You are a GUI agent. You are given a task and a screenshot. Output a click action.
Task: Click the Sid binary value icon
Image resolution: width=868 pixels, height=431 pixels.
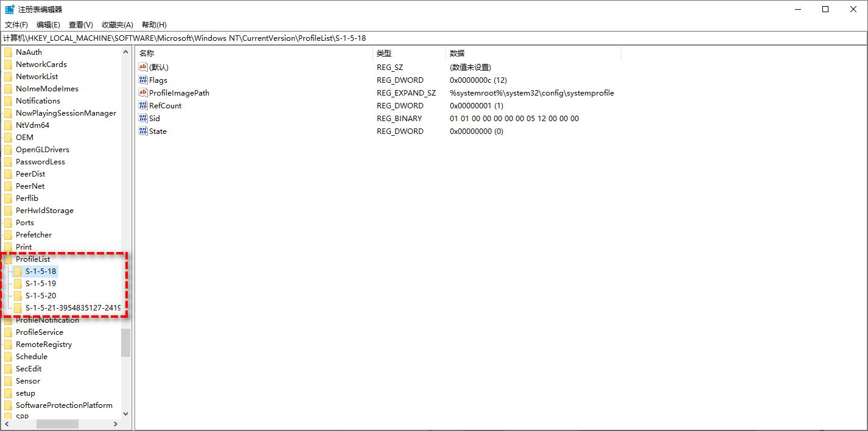click(x=144, y=118)
